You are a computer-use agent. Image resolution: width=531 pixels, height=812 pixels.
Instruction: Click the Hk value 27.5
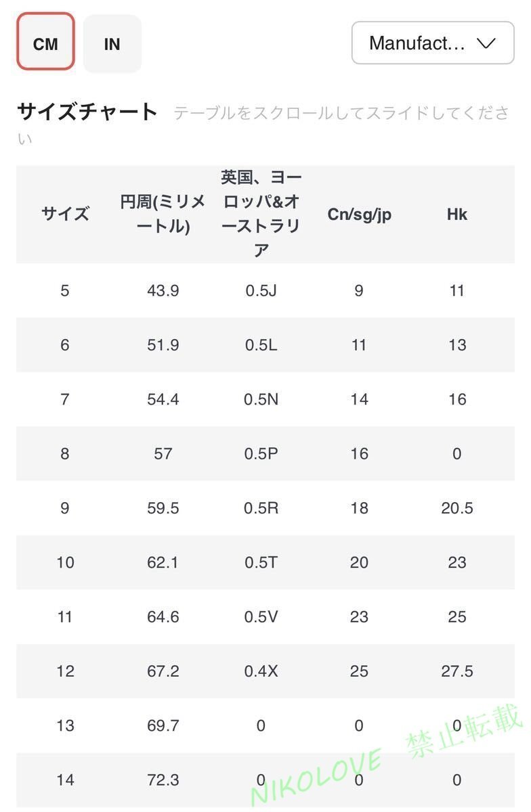click(x=457, y=671)
